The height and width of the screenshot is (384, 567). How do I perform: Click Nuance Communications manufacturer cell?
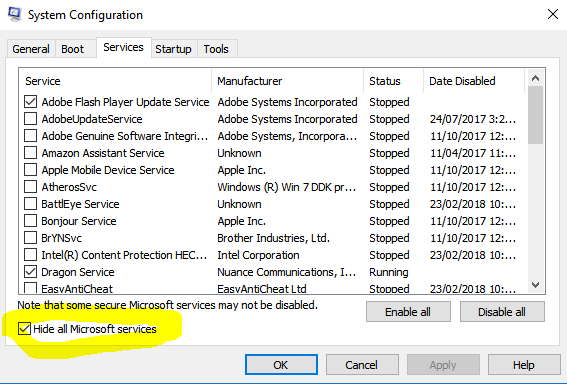tap(287, 272)
